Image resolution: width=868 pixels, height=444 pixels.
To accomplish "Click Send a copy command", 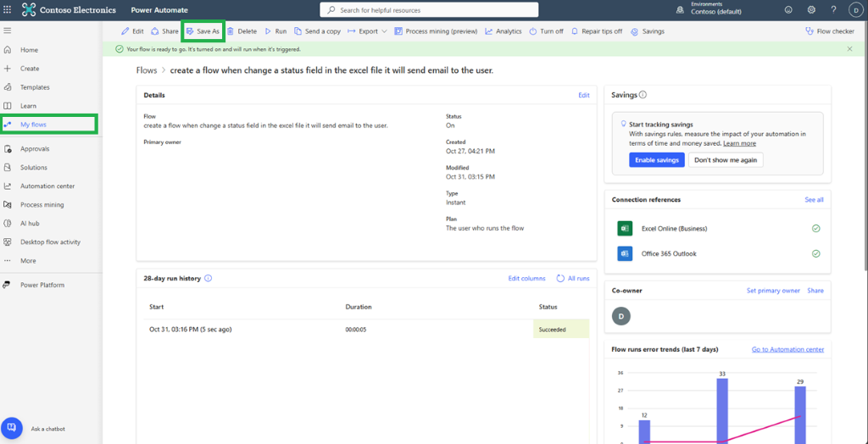I will (317, 31).
